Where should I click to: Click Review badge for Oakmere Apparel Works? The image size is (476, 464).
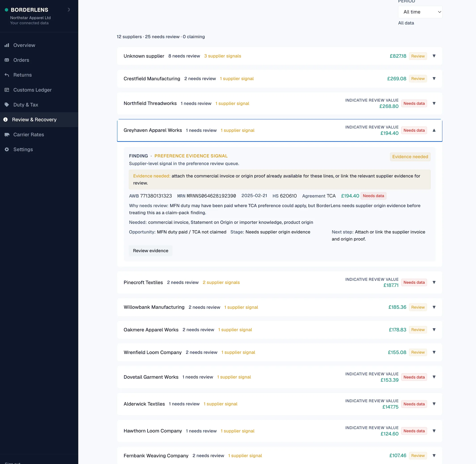tap(418, 330)
